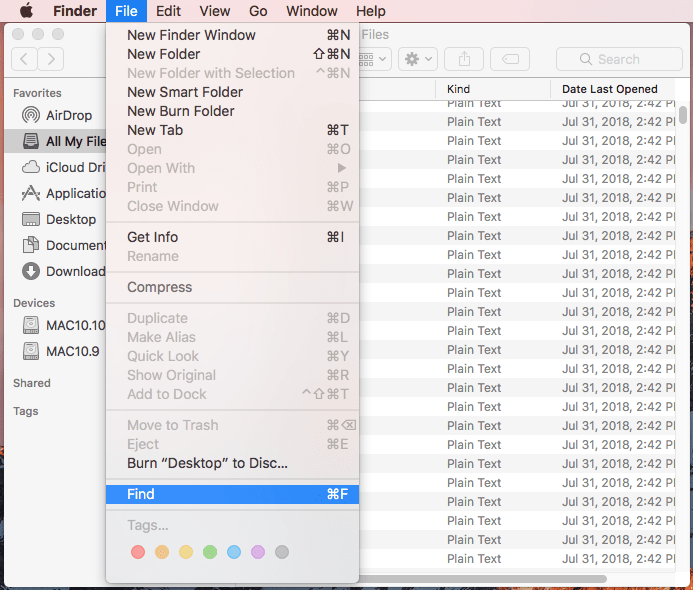
Task: Open the Apple menu
Action: click(27, 11)
